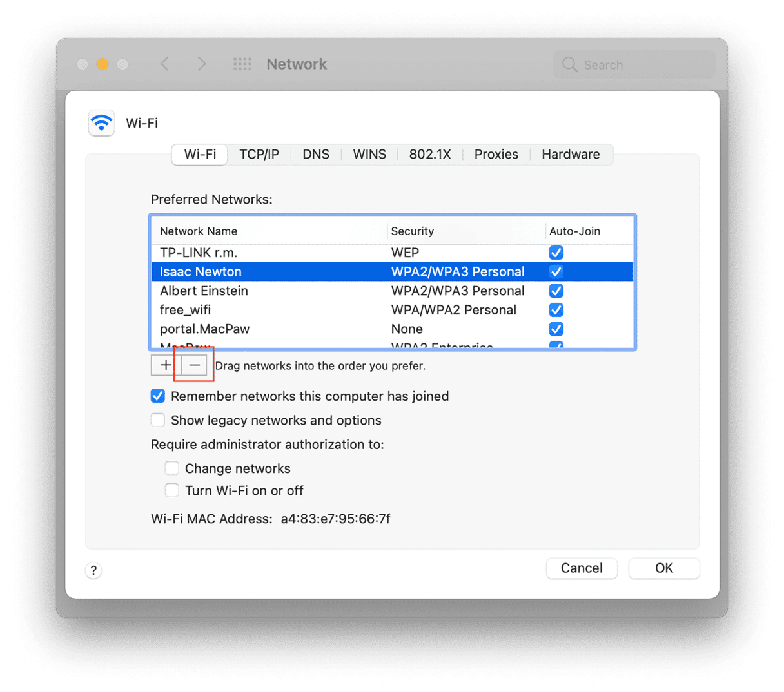784x692 pixels.
Task: Click the magnifying glass search icon
Action: 569,64
